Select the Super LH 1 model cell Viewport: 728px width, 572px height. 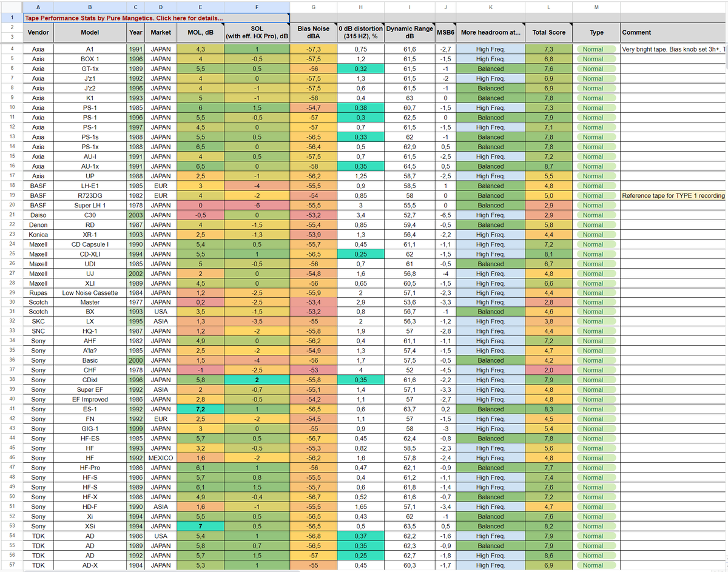tap(90, 205)
